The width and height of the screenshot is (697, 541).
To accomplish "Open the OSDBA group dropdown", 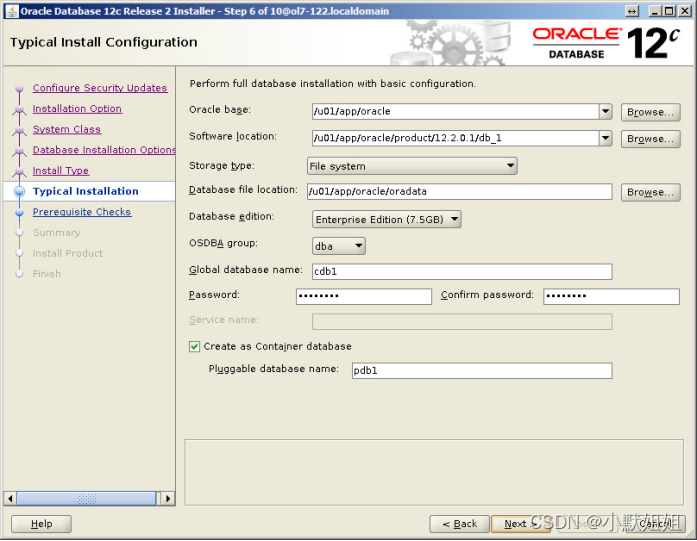I will 339,246.
